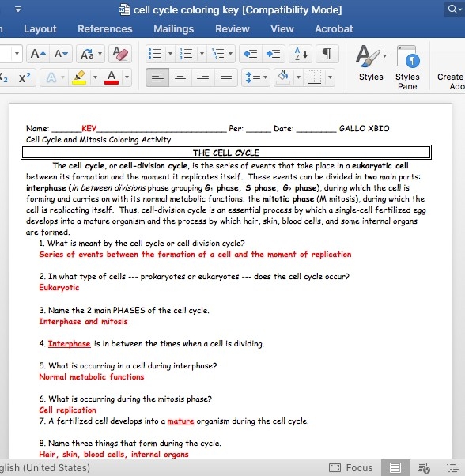Image resolution: width=465 pixels, height=476 pixels.
Task: Decrease font size with A down button
Action: pos(61,54)
